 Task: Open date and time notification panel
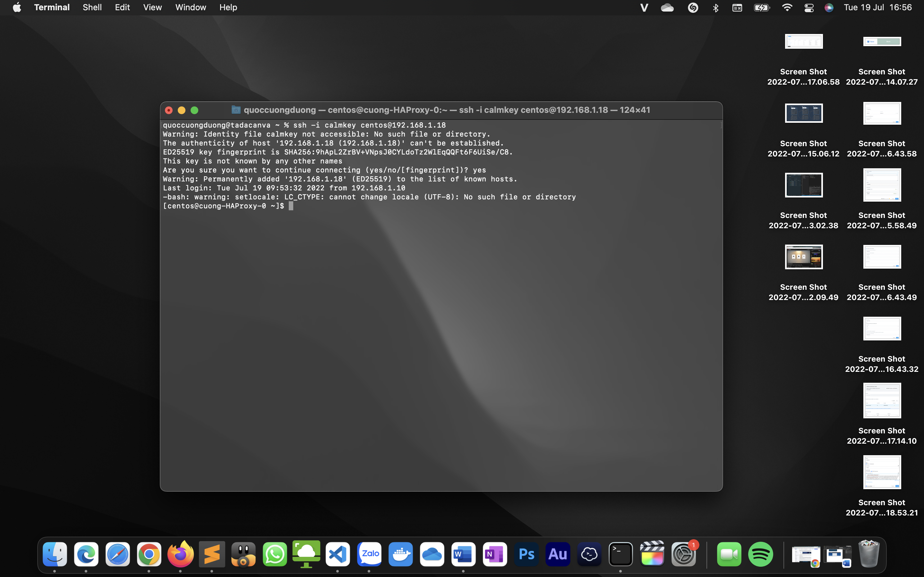tap(877, 8)
